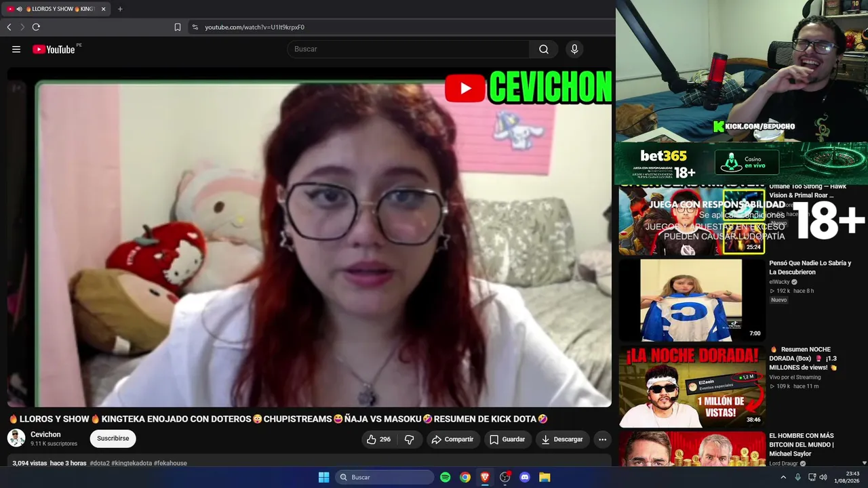Click the microphone icon in system tray
This screenshot has height=488, width=868.
(x=797, y=477)
